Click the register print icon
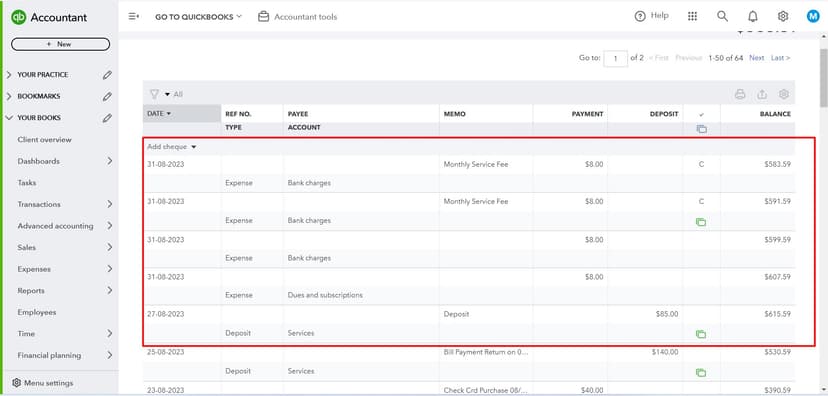This screenshot has height=396, width=828. coord(740,95)
